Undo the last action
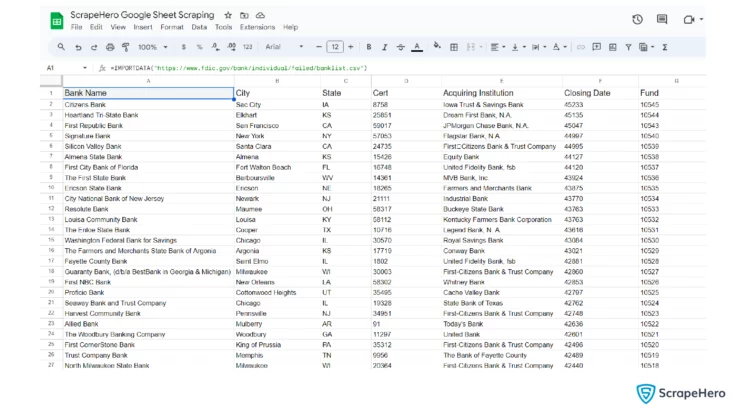This screenshot has width=744, height=413. 78,47
